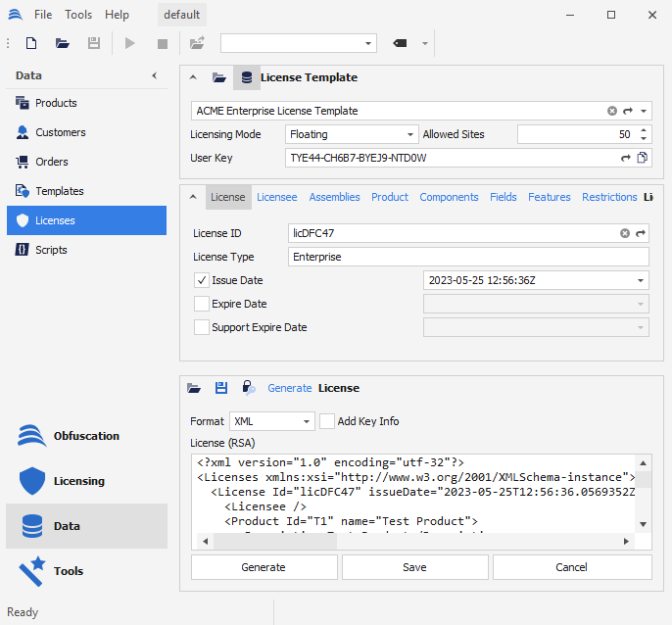Uncheck the Issue Date checkbox
The height and width of the screenshot is (625, 672).
202,280
